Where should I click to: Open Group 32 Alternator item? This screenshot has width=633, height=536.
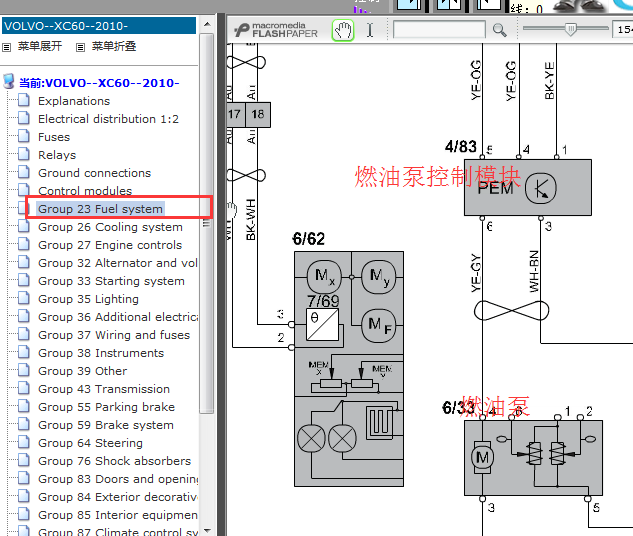coord(118,263)
